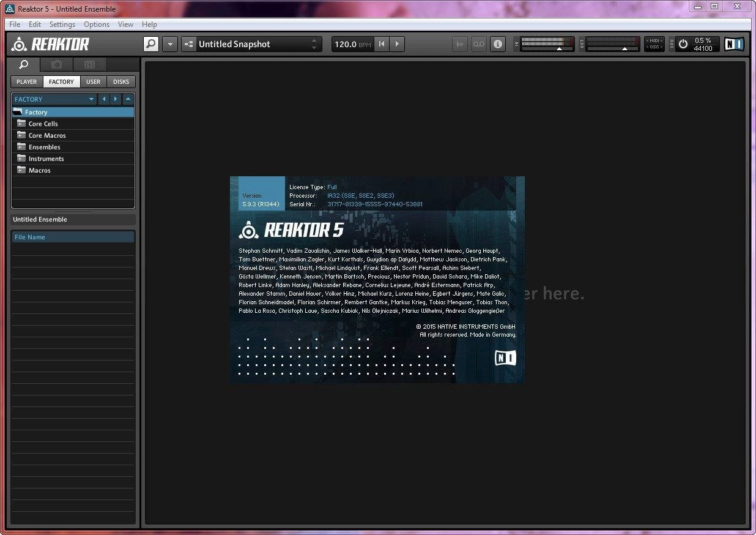
Task: Start playback with the play button
Action: coord(397,44)
